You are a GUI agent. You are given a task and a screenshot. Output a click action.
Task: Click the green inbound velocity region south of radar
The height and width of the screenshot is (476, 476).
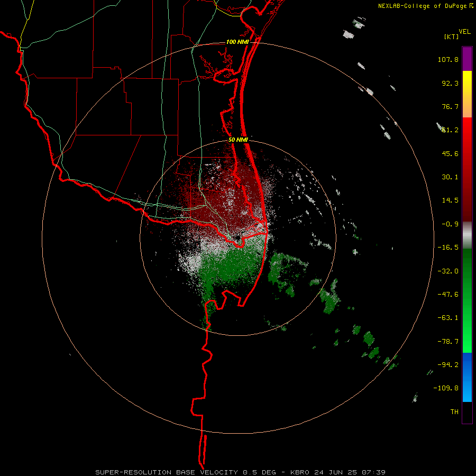point(231,267)
